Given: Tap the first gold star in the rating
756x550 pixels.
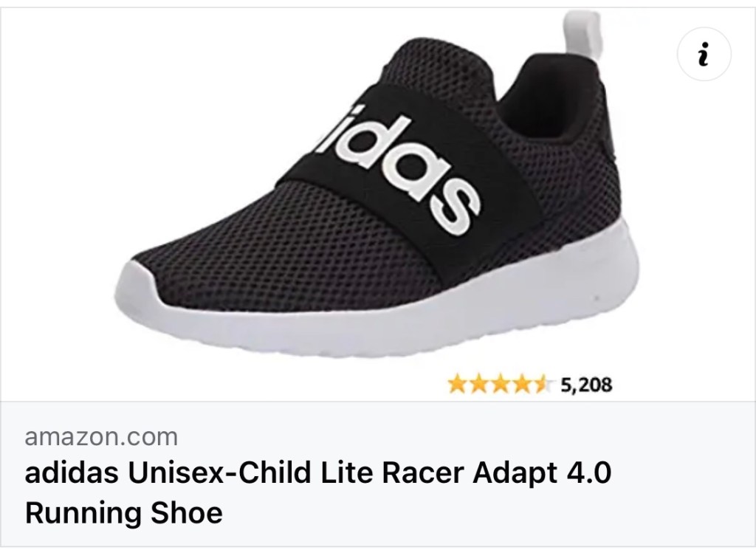Looking at the screenshot, I should [x=457, y=385].
